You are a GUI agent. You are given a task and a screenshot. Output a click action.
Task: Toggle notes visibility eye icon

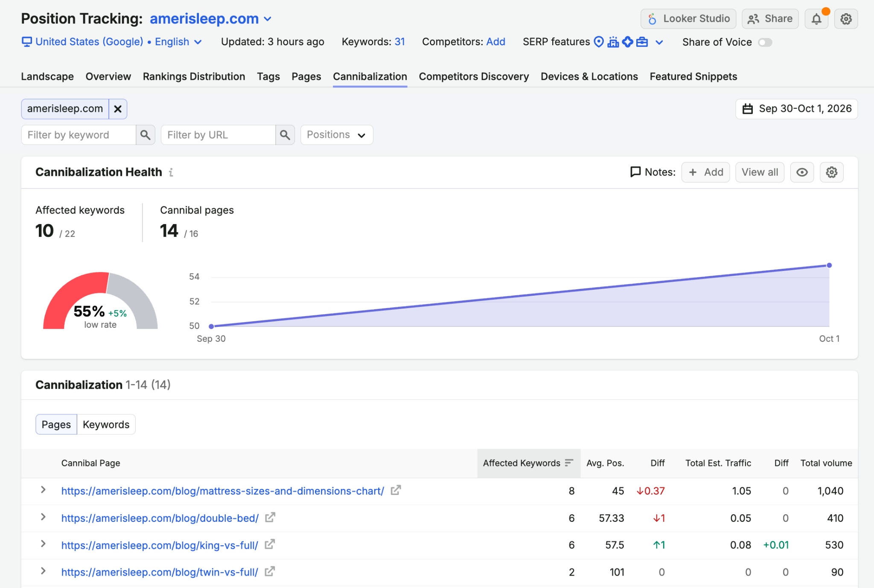coord(802,172)
